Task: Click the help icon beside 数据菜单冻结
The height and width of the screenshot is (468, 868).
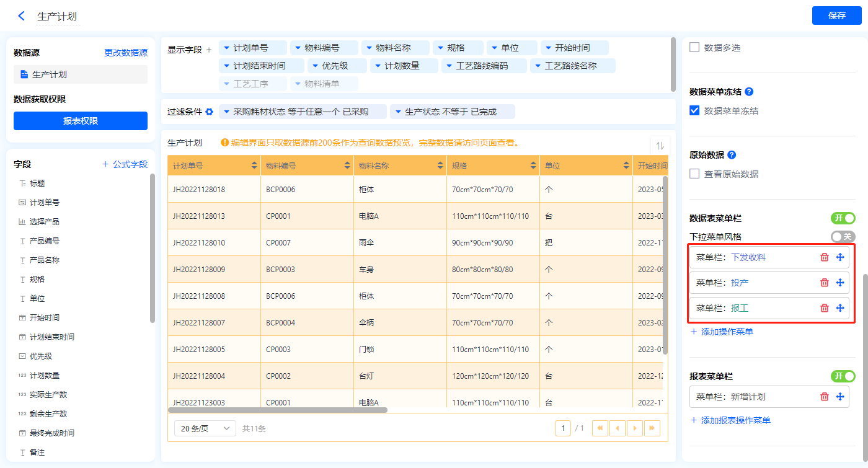Action: coord(749,92)
